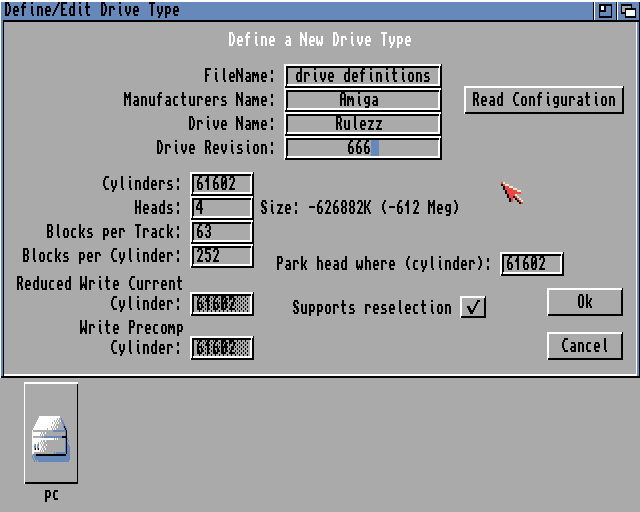This screenshot has width=640, height=512.
Task: Click the Manufacturers Name field
Action: point(363,100)
